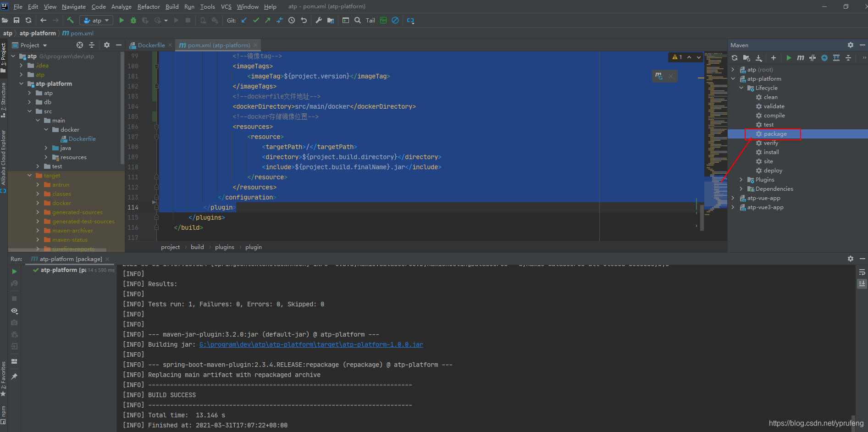Select the package goal in Maven Lifecycle
This screenshot has height=432, width=868.
click(x=774, y=133)
